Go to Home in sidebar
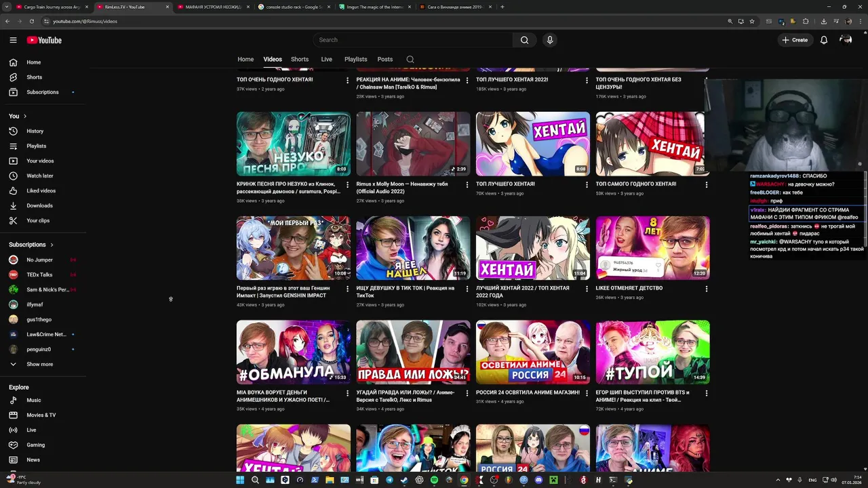The width and height of the screenshot is (868, 488). (x=43, y=62)
